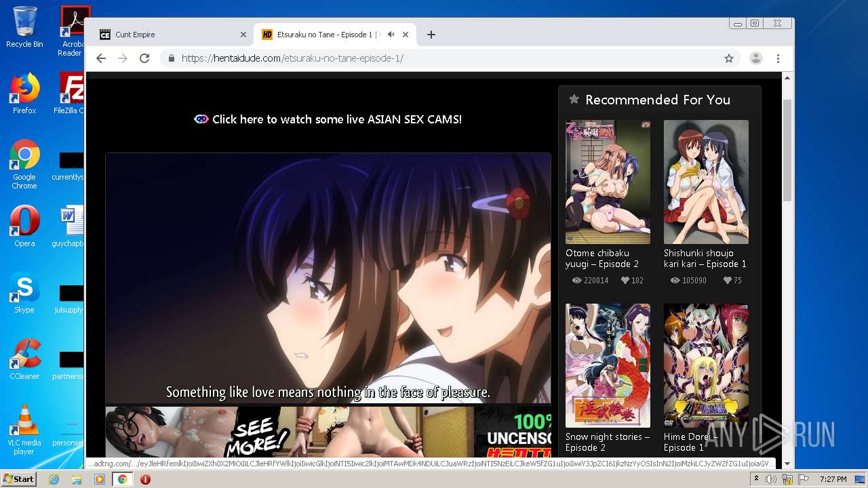Reload the current page
The width and height of the screenshot is (868, 488).
click(144, 58)
